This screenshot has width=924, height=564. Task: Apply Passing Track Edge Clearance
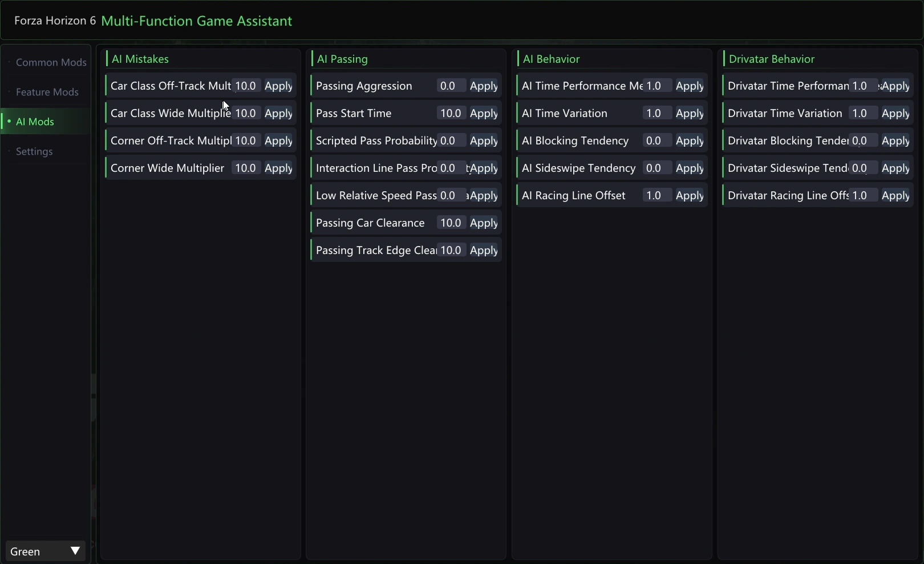484,250
